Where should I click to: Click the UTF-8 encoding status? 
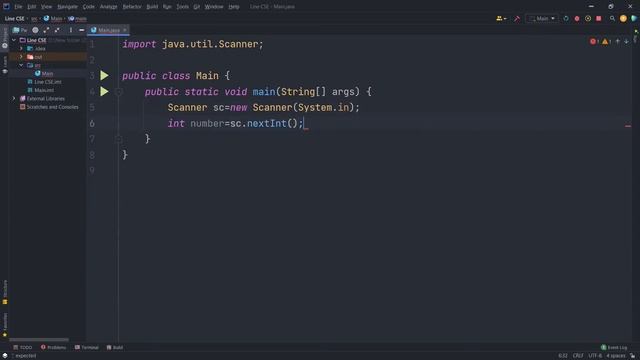tap(595, 356)
